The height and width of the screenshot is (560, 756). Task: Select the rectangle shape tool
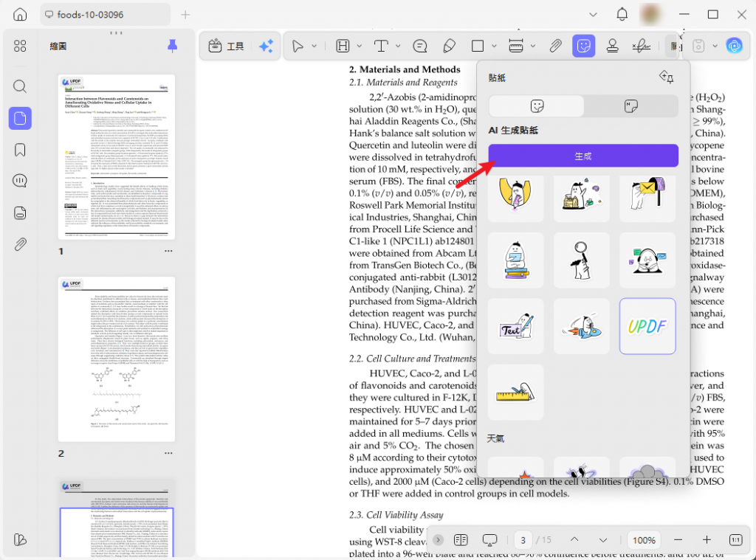pos(478,46)
